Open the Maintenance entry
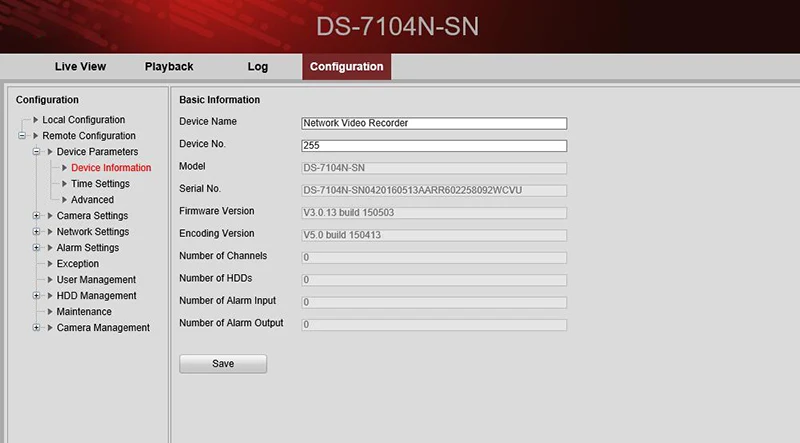Image resolution: width=800 pixels, height=443 pixels. (84, 311)
